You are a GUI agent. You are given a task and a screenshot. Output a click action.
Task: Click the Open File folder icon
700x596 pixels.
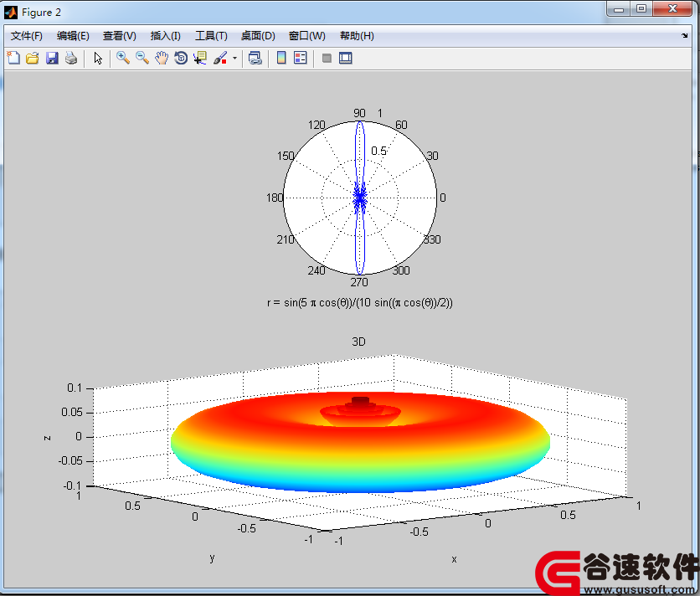(33, 58)
